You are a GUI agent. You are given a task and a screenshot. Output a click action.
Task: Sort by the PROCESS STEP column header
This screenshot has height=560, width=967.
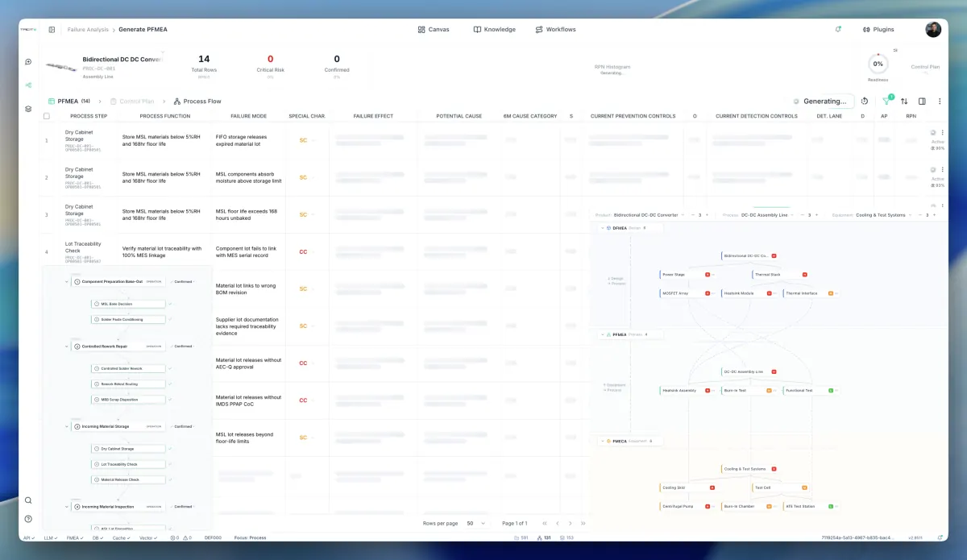(x=89, y=116)
